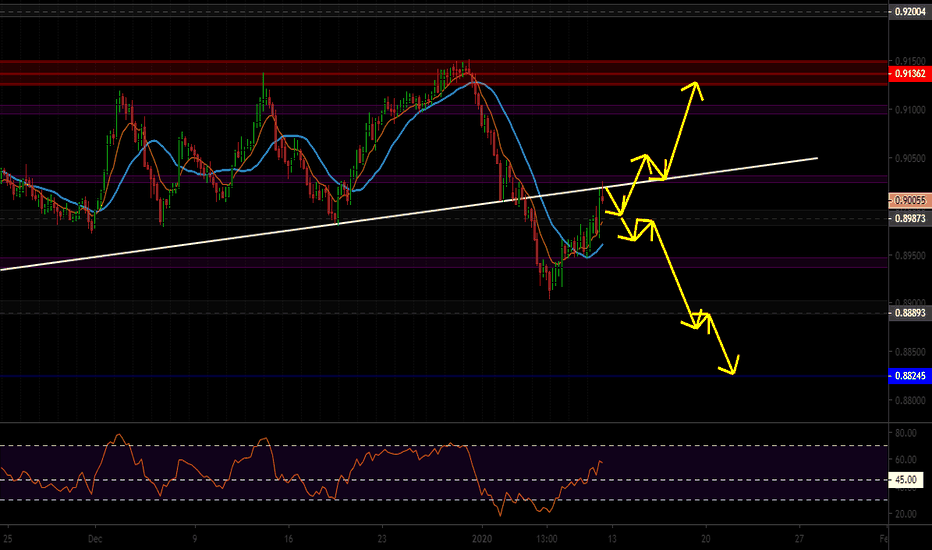Select the white ascending trendline's right end
Screen dimensions: 932x550
[816, 158]
